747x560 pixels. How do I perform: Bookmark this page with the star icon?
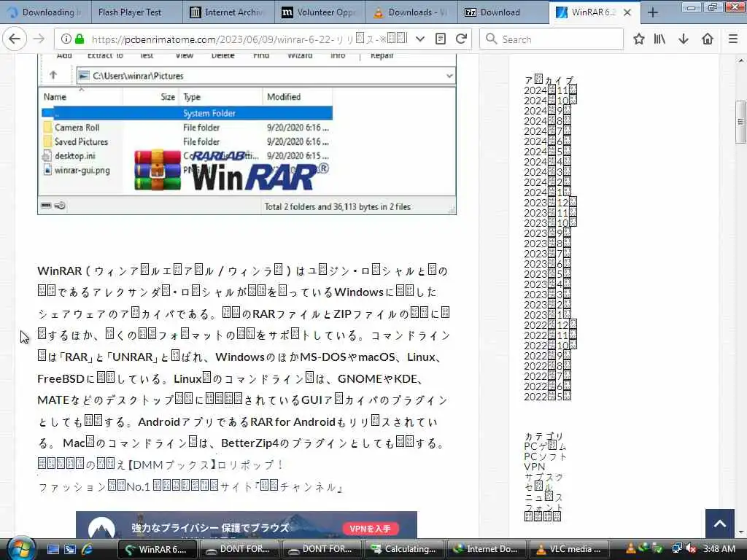[639, 39]
